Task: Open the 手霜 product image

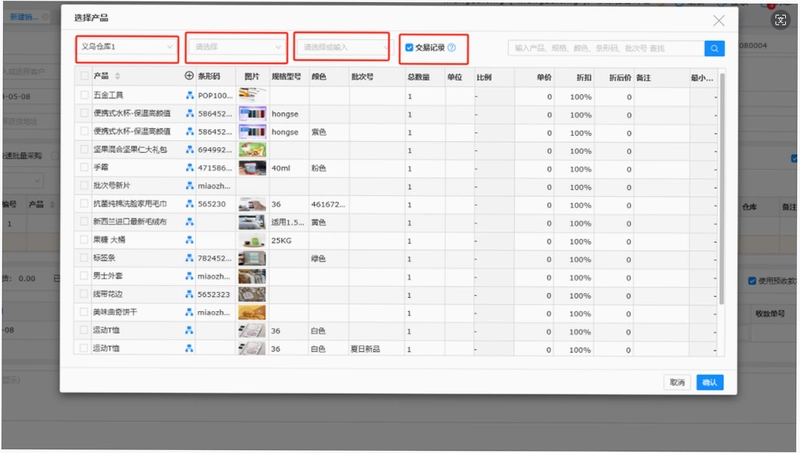Action: coord(252,168)
